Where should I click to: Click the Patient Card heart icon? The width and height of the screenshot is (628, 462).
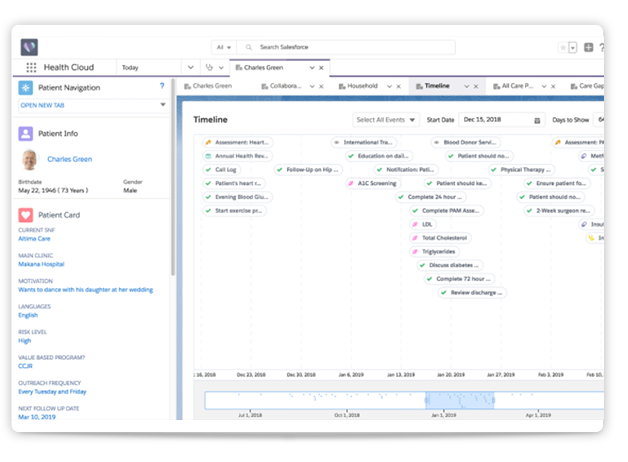[26, 215]
